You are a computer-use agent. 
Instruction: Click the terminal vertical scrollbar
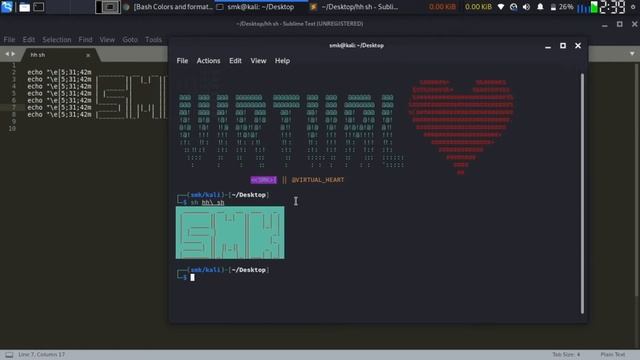(x=582, y=193)
